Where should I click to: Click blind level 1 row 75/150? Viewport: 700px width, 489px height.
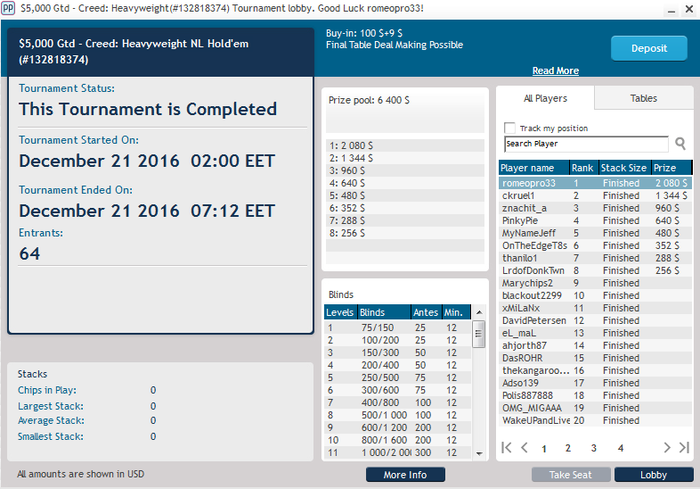(x=397, y=328)
